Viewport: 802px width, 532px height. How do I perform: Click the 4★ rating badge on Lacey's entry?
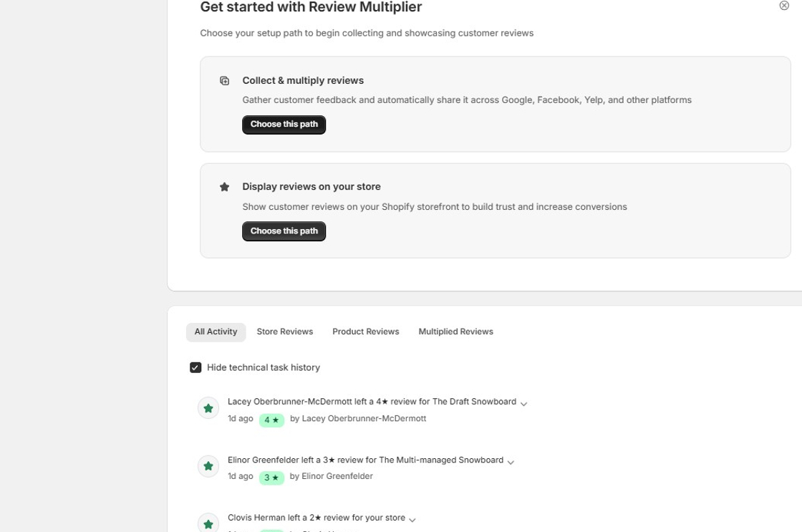pos(271,420)
